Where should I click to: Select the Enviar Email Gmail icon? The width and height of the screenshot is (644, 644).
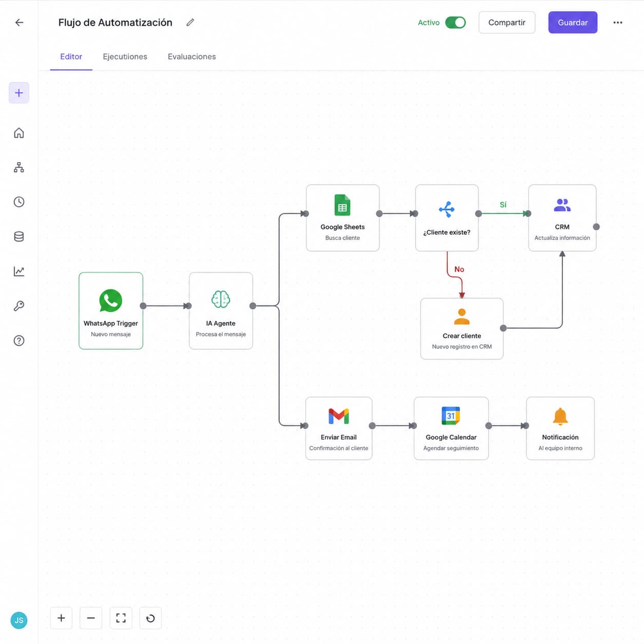click(x=339, y=416)
